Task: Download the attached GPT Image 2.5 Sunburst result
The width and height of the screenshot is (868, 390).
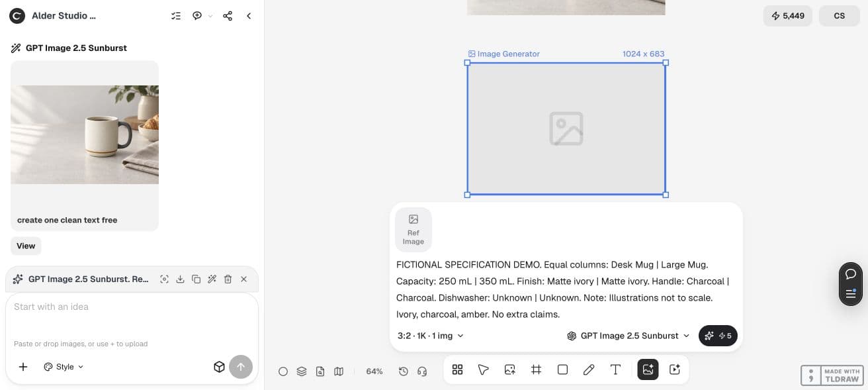Action: 180,279
